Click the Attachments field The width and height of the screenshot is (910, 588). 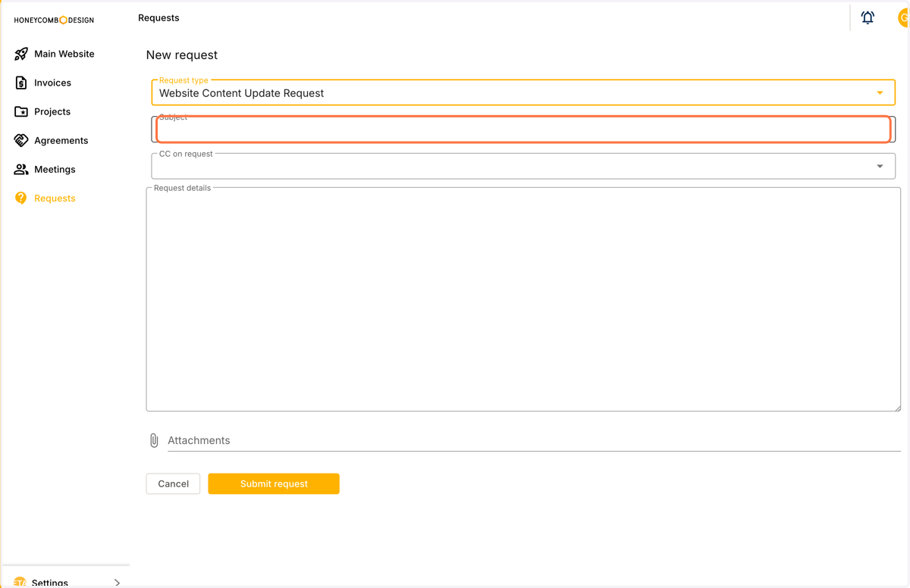click(x=534, y=440)
